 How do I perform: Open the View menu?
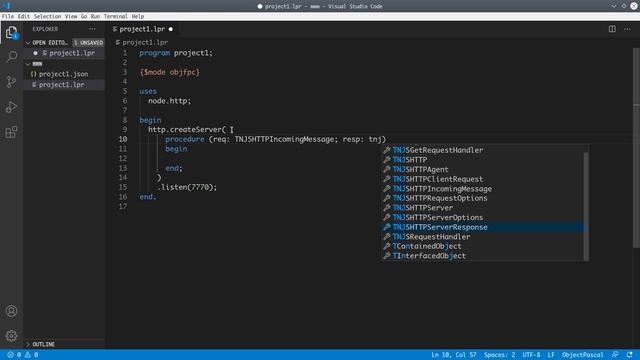(x=71, y=16)
